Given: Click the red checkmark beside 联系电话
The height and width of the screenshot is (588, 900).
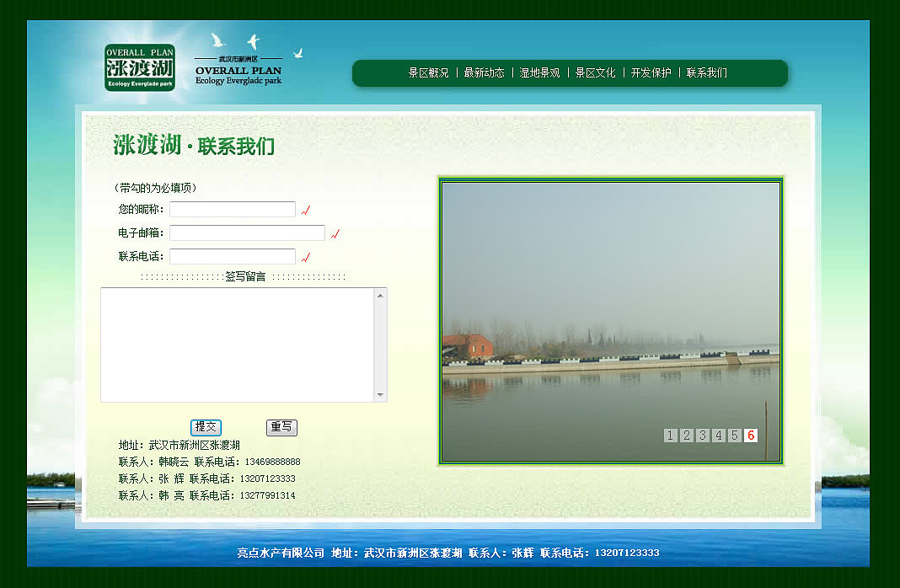Looking at the screenshot, I should click(307, 255).
